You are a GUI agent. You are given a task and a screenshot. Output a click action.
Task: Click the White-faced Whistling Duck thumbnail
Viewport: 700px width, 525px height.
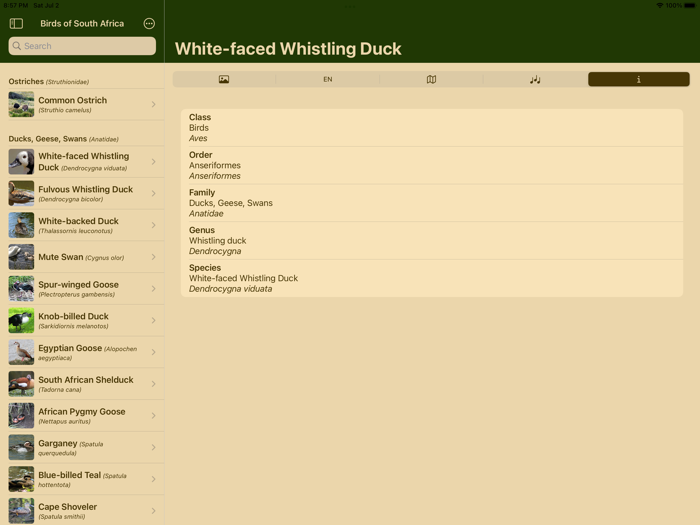[x=21, y=162]
